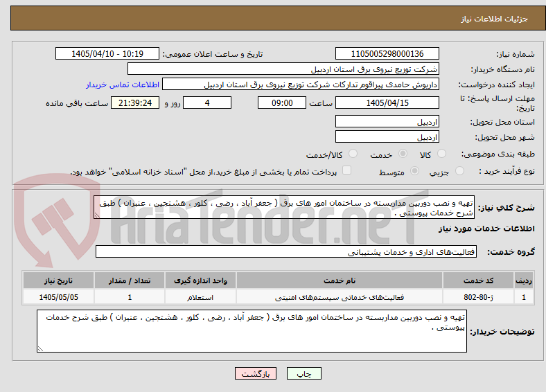Click the اطلاعات خدمات مورد نیاز heading
The width and height of the screenshot is (546, 392).
(x=486, y=229)
